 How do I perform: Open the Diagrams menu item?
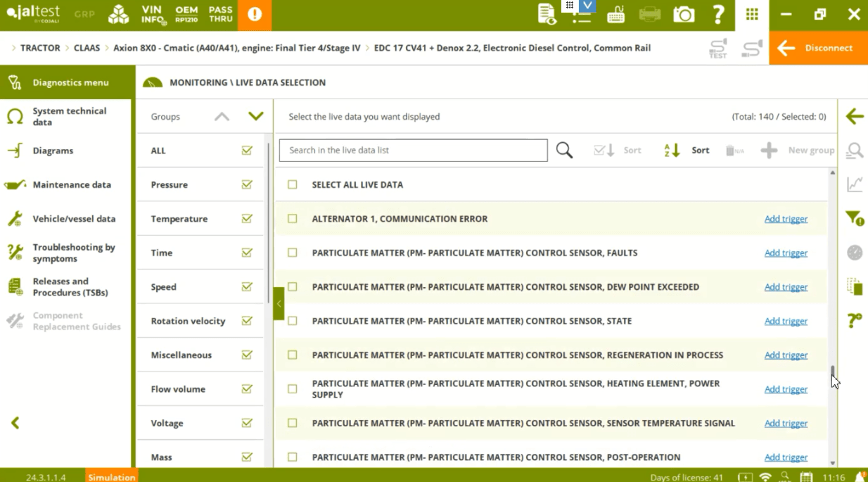(53, 151)
